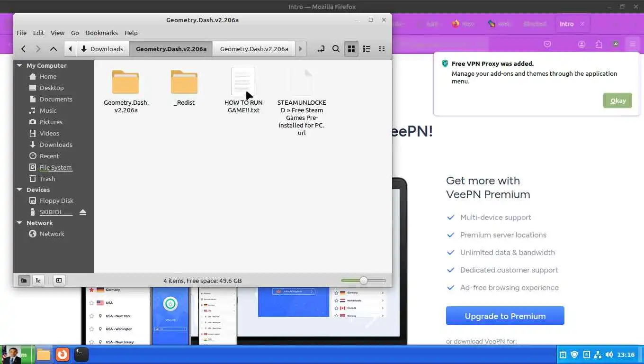Collapse the Network sidebar section
The image size is (644, 364).
point(19,223)
